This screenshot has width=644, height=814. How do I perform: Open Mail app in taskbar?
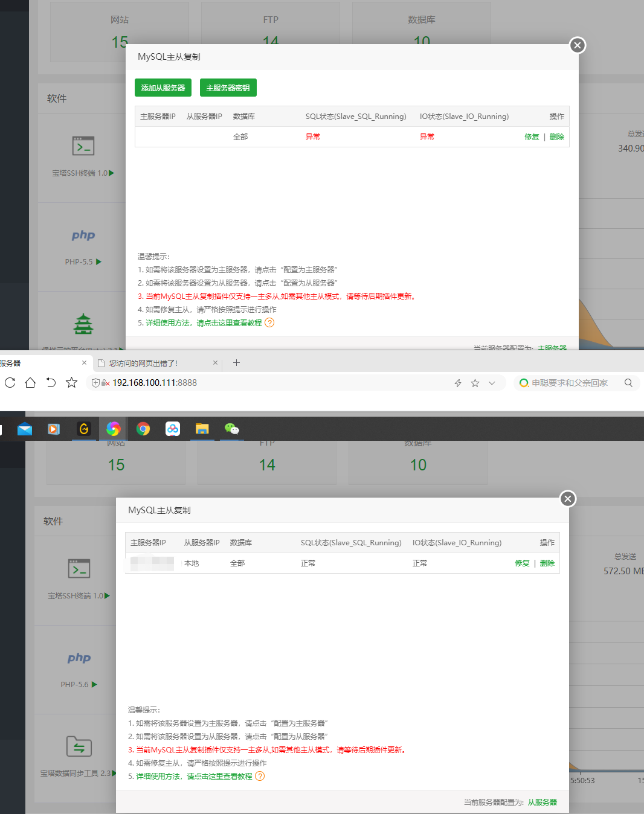point(25,429)
